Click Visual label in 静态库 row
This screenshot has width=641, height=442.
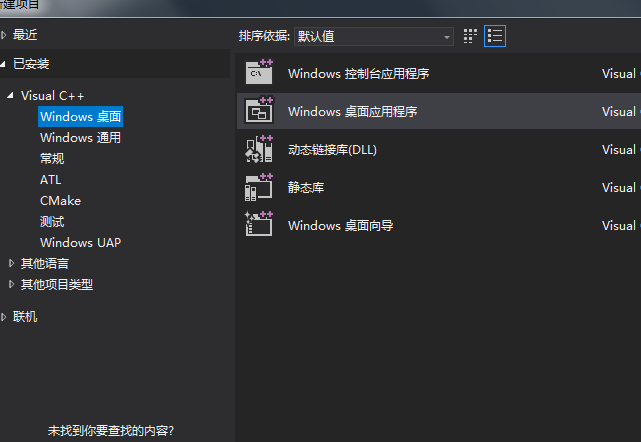[619, 188]
